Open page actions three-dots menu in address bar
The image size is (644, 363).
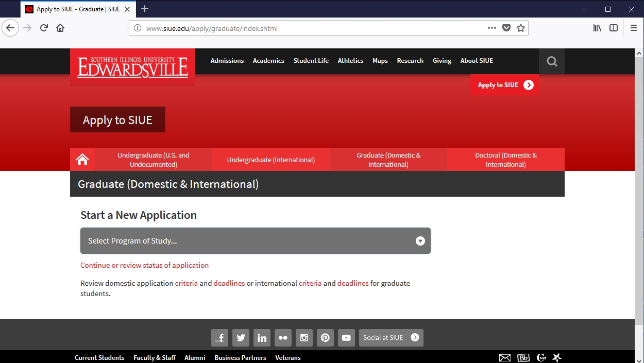click(492, 28)
